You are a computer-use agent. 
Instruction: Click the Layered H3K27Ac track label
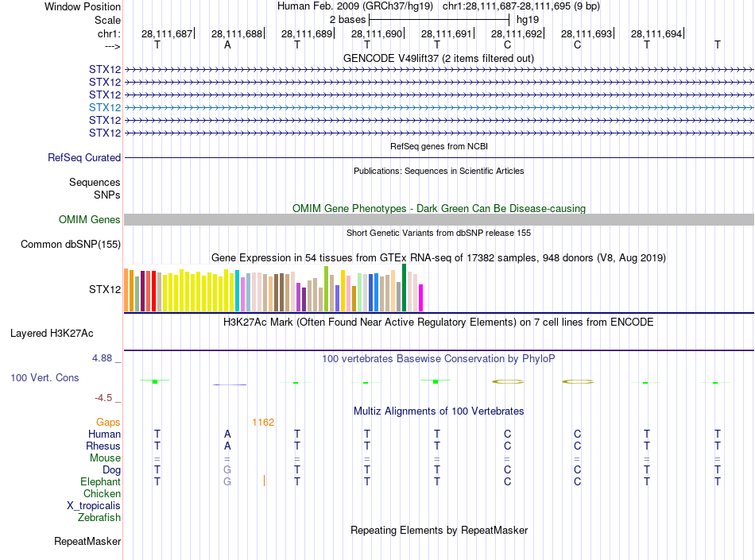[52, 334]
